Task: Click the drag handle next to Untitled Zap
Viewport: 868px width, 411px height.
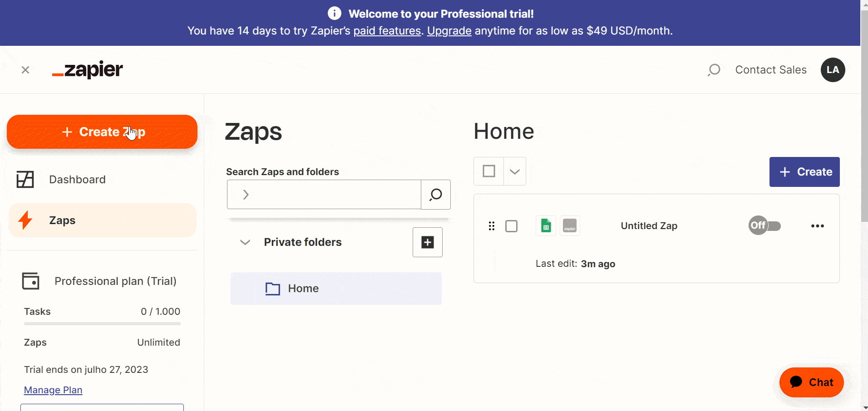Action: click(492, 225)
